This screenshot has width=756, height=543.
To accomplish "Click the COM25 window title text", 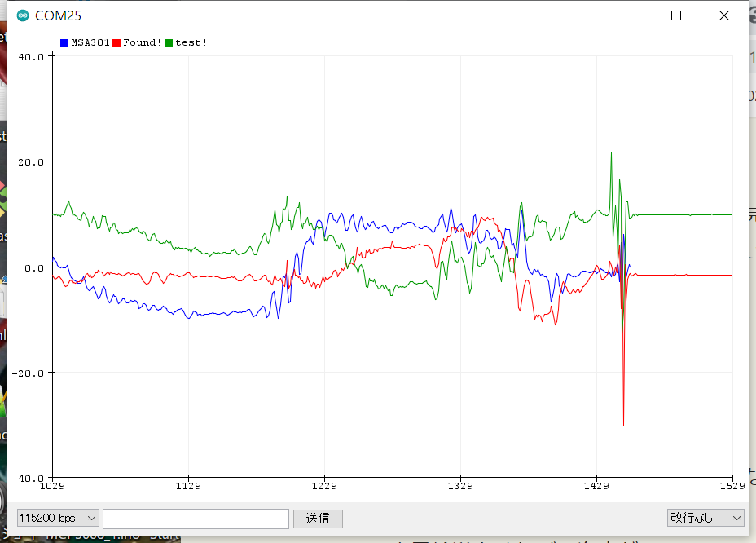I will pyautogui.click(x=58, y=15).
